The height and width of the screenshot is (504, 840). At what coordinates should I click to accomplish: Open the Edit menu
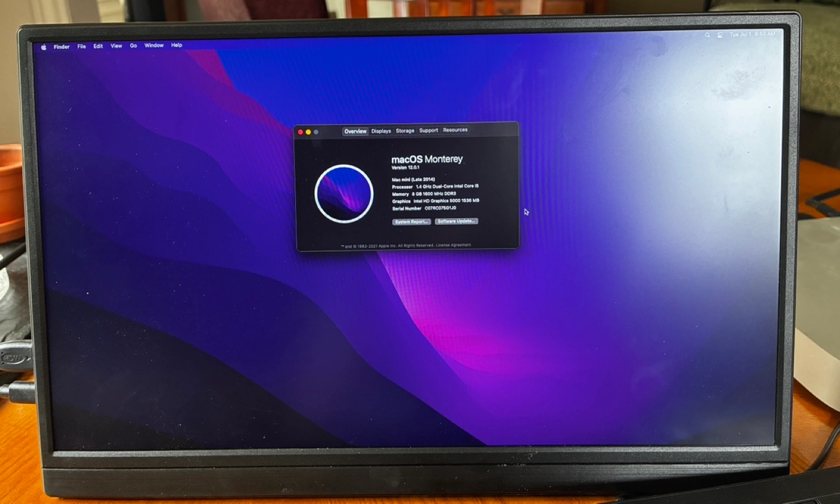(98, 46)
